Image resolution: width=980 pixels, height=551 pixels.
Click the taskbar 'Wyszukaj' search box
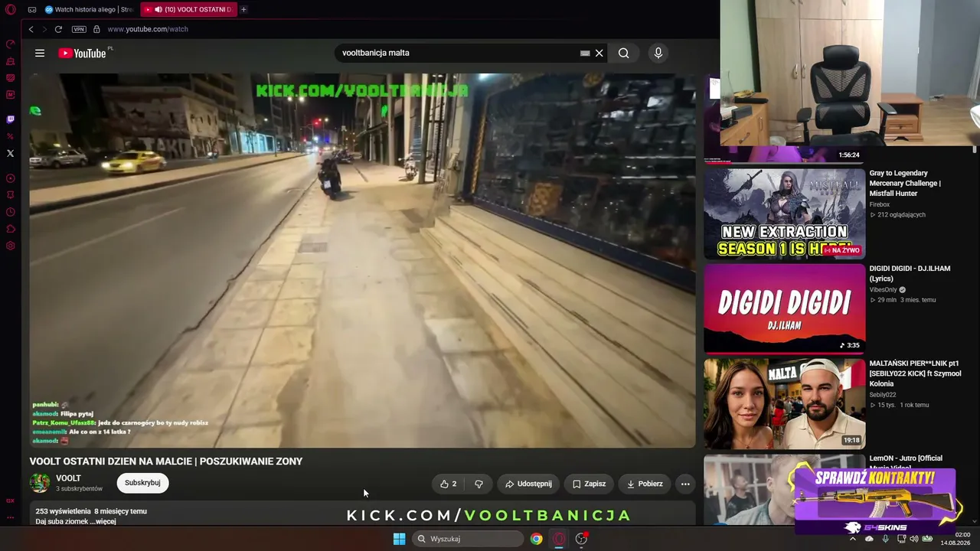point(469,539)
